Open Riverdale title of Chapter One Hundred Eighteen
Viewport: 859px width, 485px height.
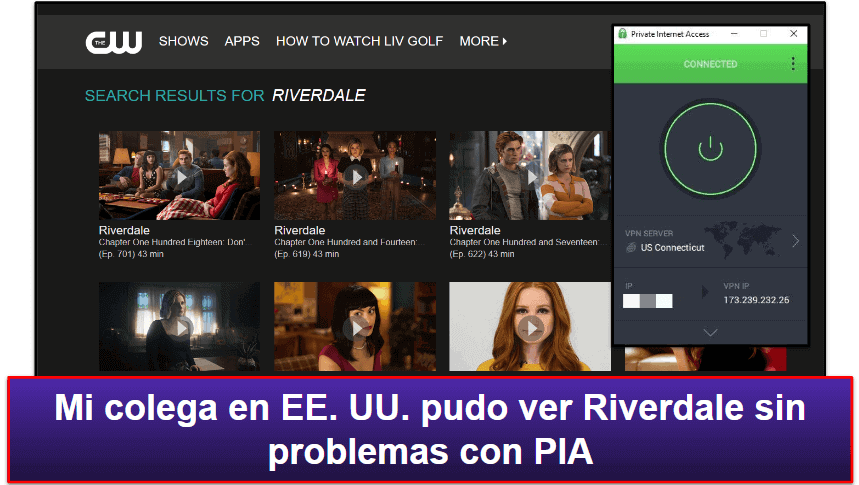tap(124, 230)
